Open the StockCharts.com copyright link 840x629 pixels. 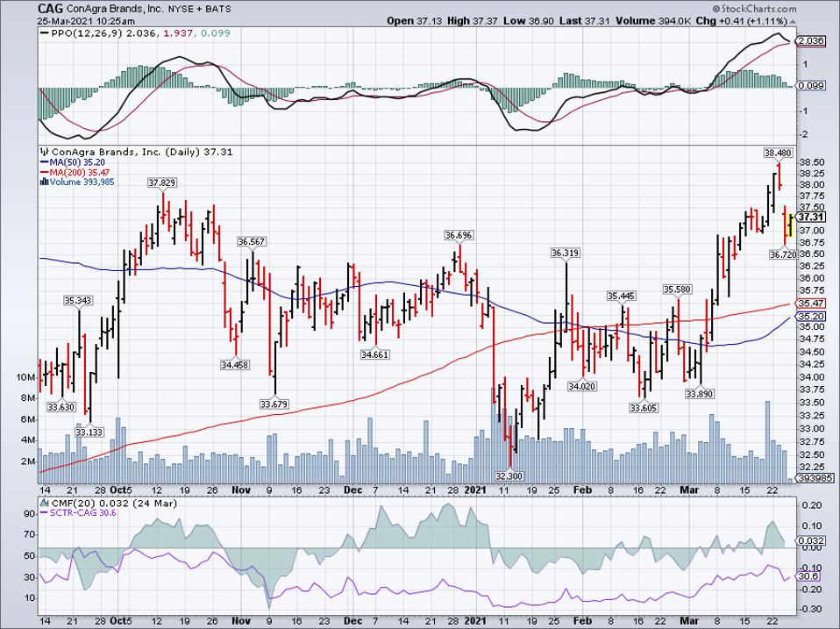point(754,9)
